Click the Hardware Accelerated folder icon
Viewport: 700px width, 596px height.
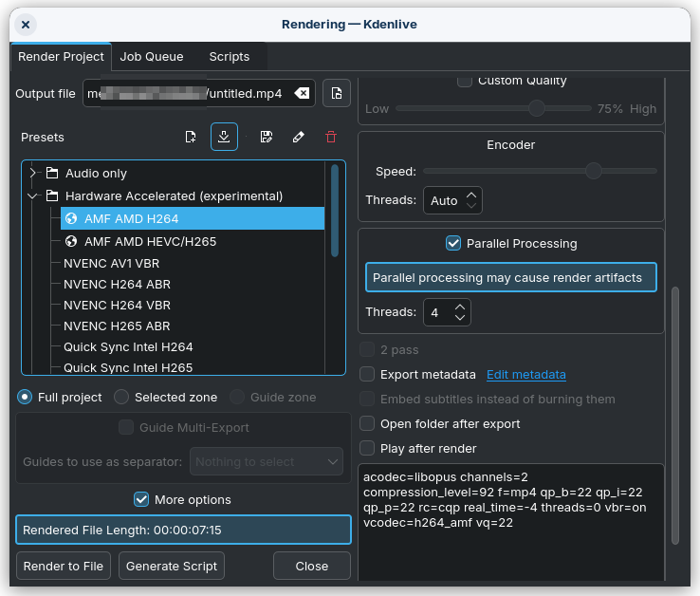pyautogui.click(x=52, y=196)
